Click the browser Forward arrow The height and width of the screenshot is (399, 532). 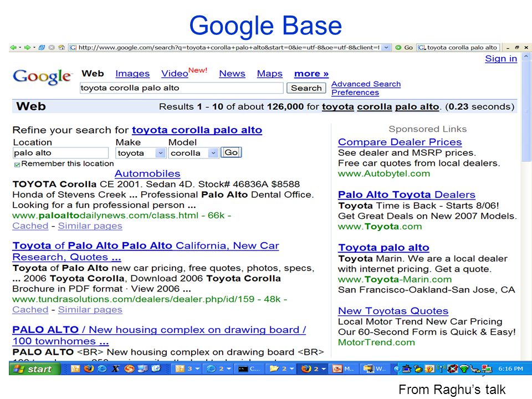(x=28, y=48)
